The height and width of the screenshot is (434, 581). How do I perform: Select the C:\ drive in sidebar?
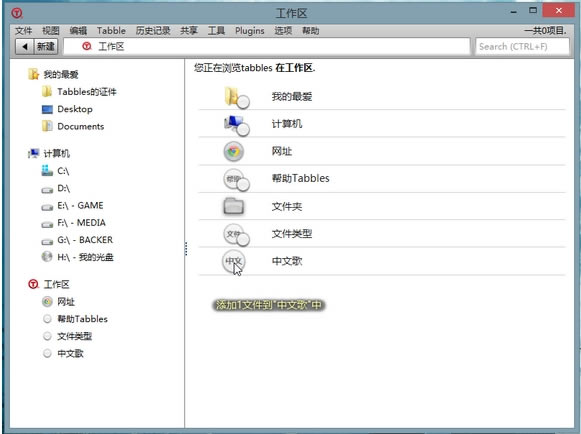[56, 171]
